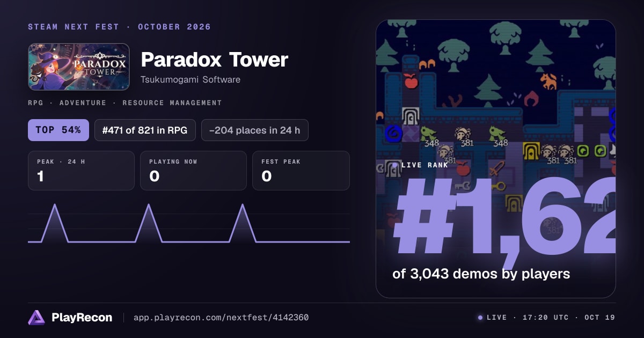Click Tsukumogami Software developer name

[191, 79]
